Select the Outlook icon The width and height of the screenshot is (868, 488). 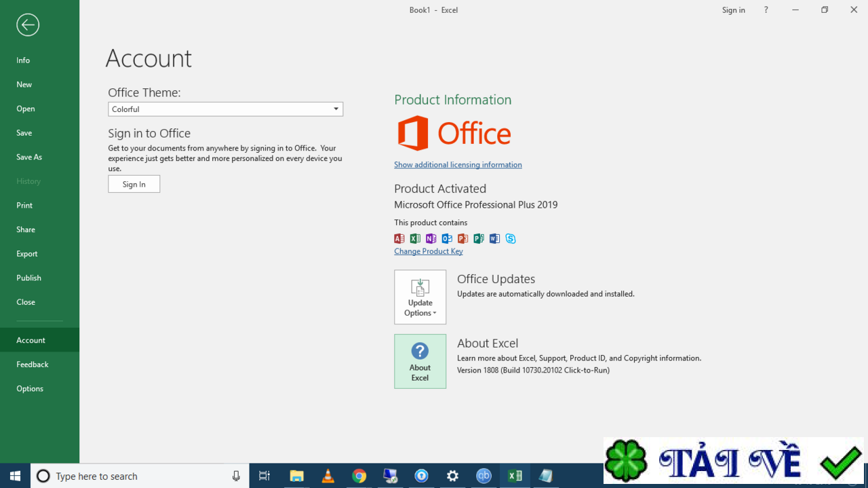pos(447,238)
